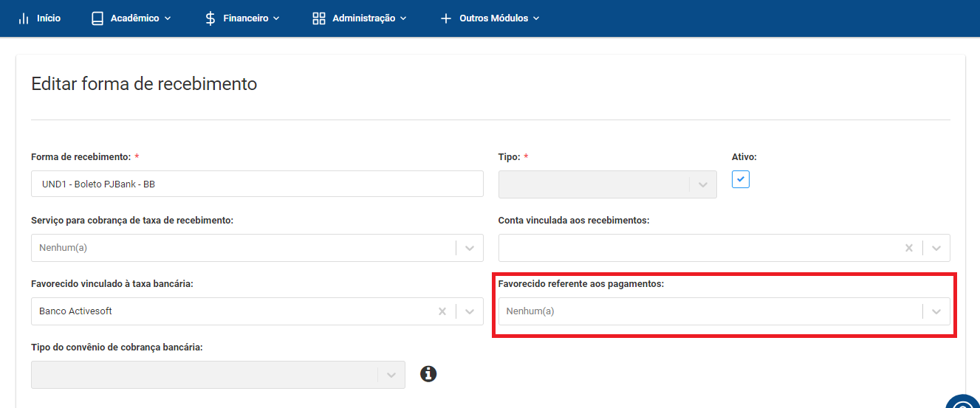Open Favorecido vinculado à taxa bancária arrow
Viewport: 980px width, 408px height.
point(470,311)
